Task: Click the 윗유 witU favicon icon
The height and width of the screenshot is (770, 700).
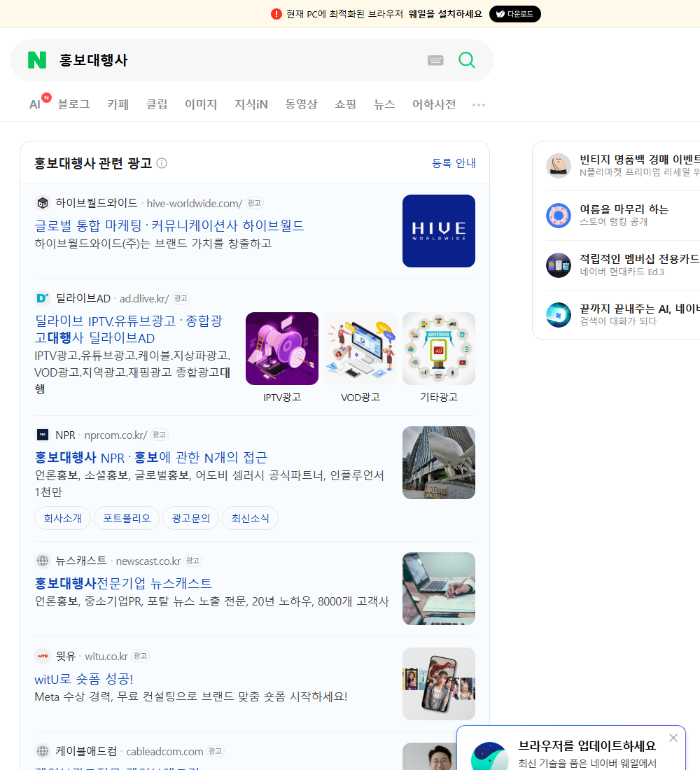Action: [43, 656]
